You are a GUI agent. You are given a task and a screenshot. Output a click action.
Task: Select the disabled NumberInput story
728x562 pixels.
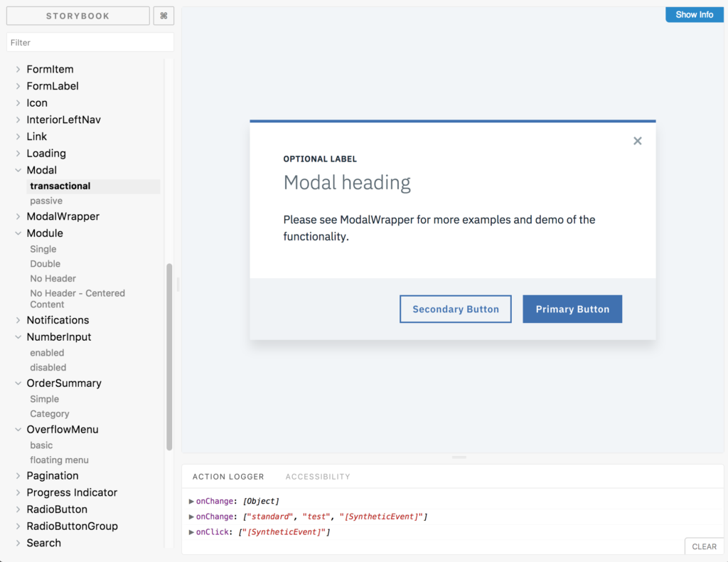pos(48,367)
